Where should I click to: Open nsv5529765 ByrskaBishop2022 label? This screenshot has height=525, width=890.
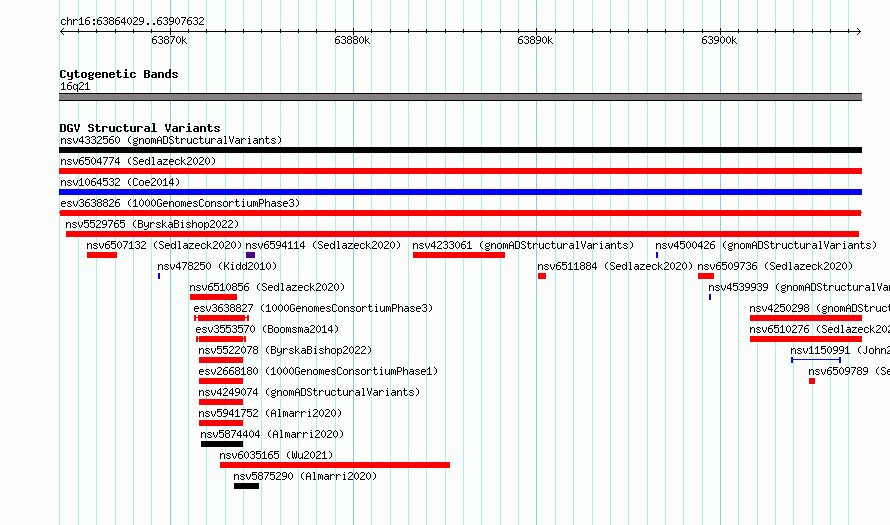click(x=152, y=224)
